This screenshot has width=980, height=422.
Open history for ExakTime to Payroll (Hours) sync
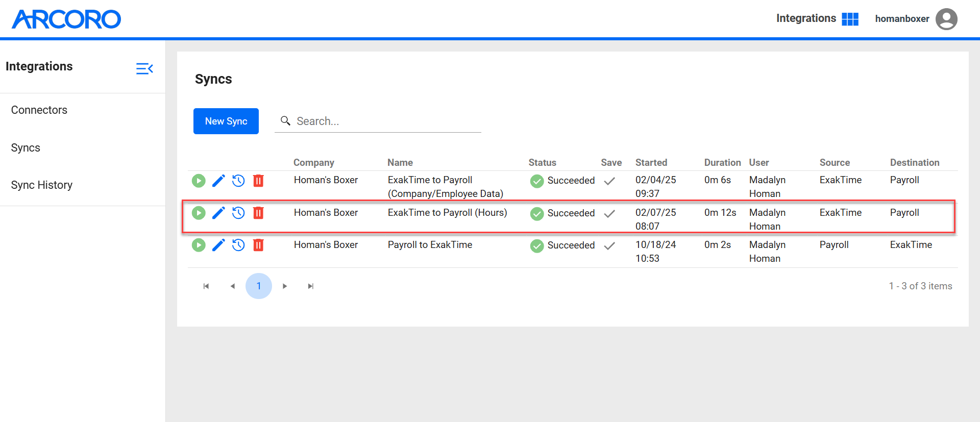(238, 213)
